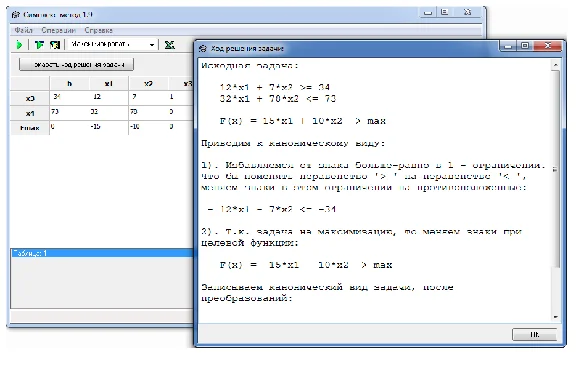This screenshot has height=368, width=576.
Task: Click cell with value 73 in row x4
Action: pos(69,112)
